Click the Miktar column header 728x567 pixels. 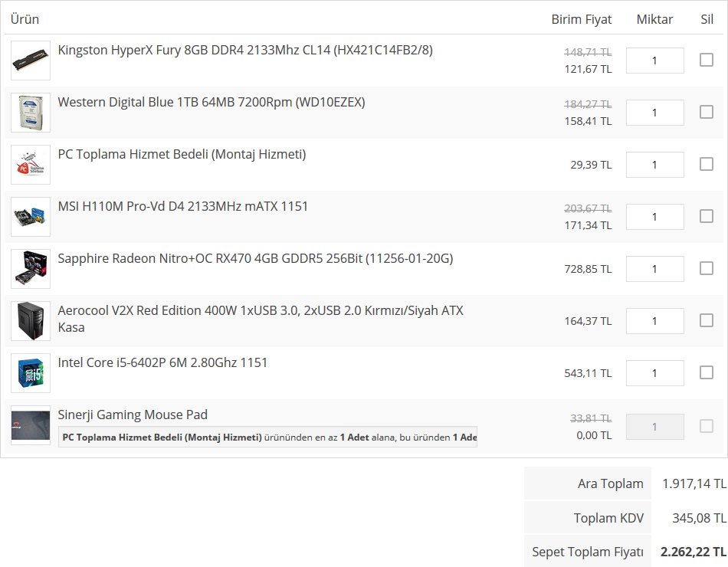tap(654, 19)
